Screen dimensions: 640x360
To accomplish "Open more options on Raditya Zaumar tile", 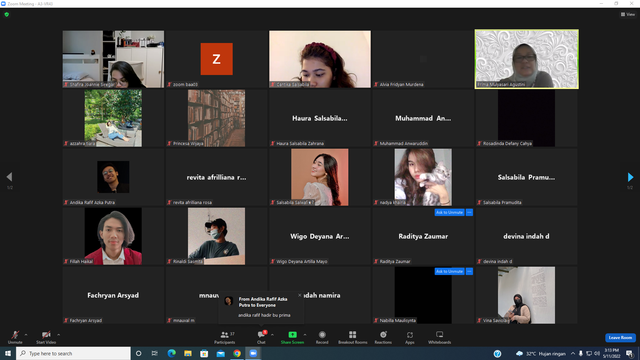I will (x=469, y=213).
